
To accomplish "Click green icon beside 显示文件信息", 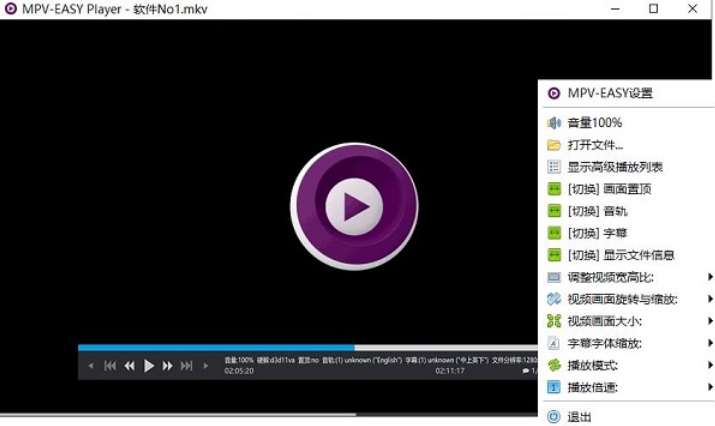I will [x=554, y=255].
